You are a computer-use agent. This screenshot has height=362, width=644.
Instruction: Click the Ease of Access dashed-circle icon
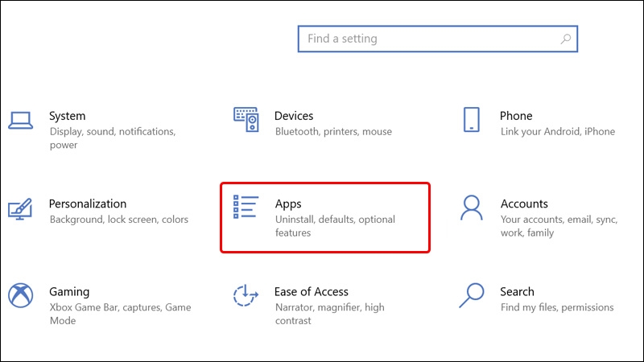(x=246, y=295)
